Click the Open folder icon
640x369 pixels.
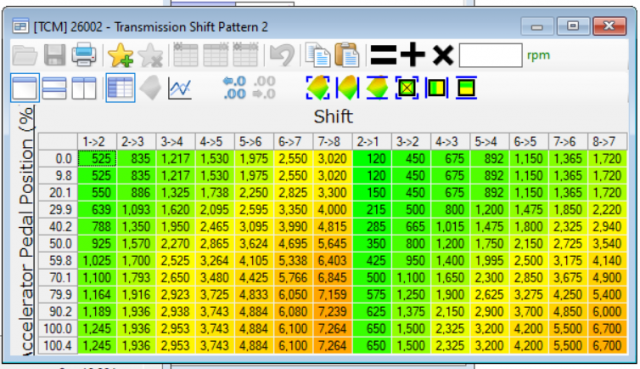coord(25,55)
